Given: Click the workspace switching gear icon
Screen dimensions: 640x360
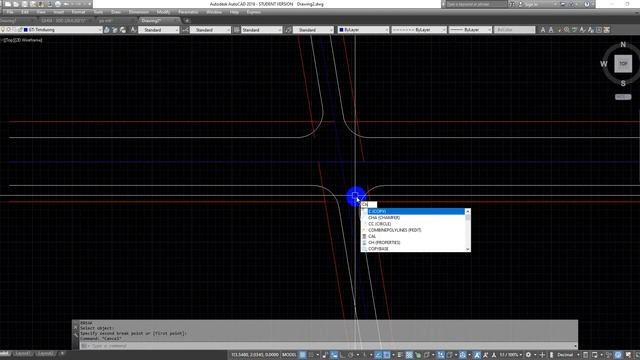Looking at the screenshot, I should (x=528, y=355).
